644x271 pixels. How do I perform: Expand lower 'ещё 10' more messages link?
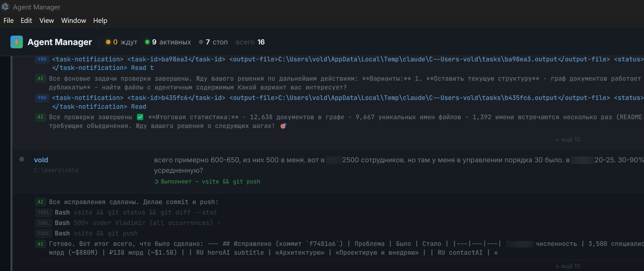[x=568, y=266]
